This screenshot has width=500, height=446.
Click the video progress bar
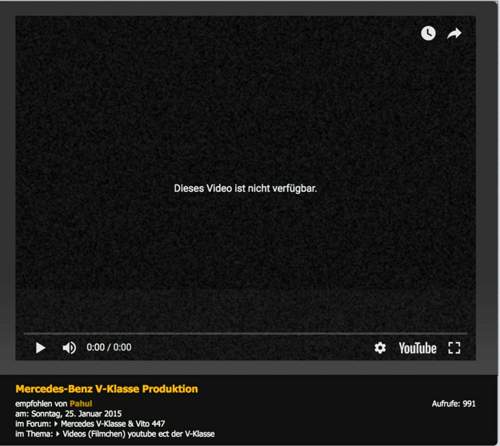pos(245,333)
